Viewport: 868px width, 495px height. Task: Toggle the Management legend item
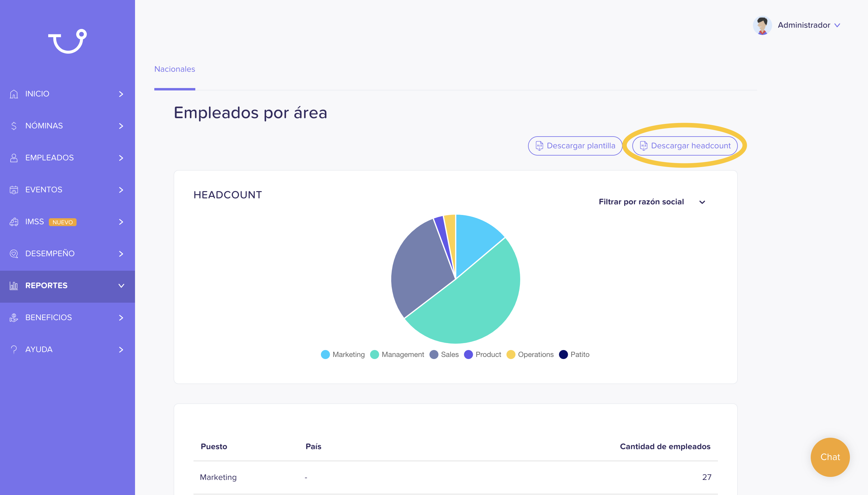coord(397,354)
